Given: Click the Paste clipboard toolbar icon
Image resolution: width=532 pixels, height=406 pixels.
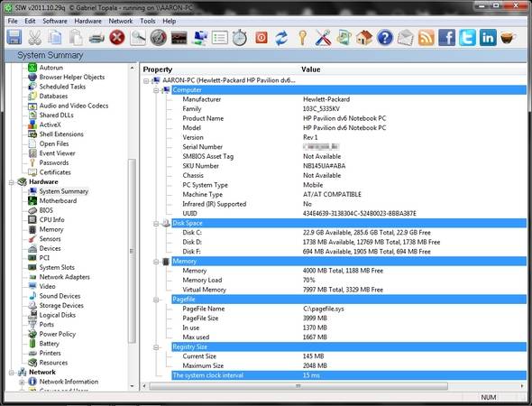Looking at the screenshot, I should tap(76, 37).
